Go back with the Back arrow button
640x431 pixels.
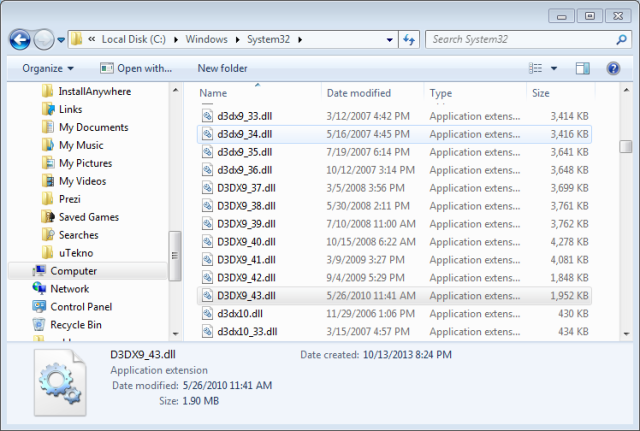point(20,40)
